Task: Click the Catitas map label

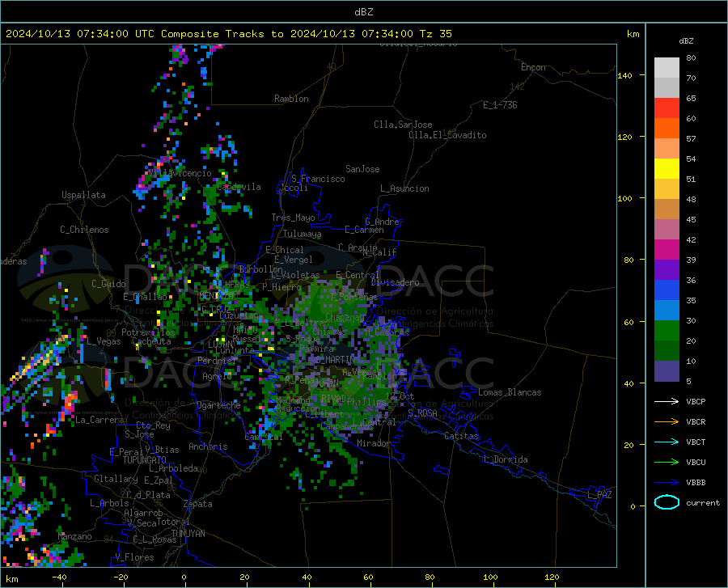Action: [462, 436]
